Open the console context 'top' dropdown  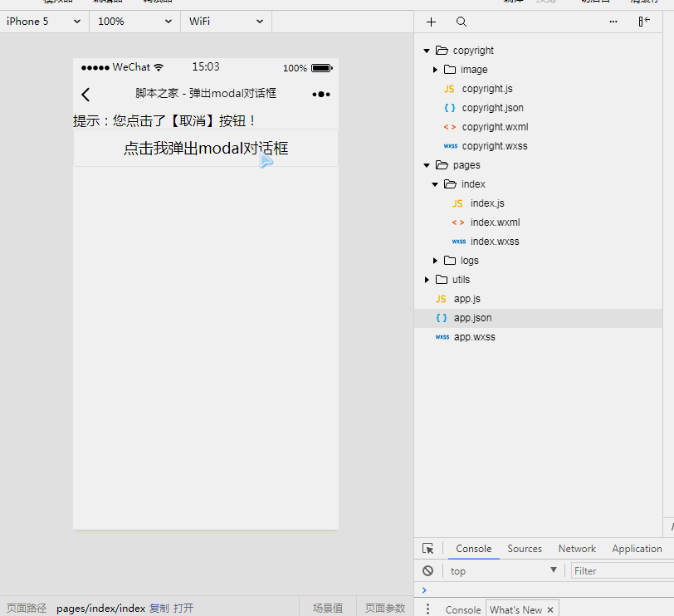503,571
